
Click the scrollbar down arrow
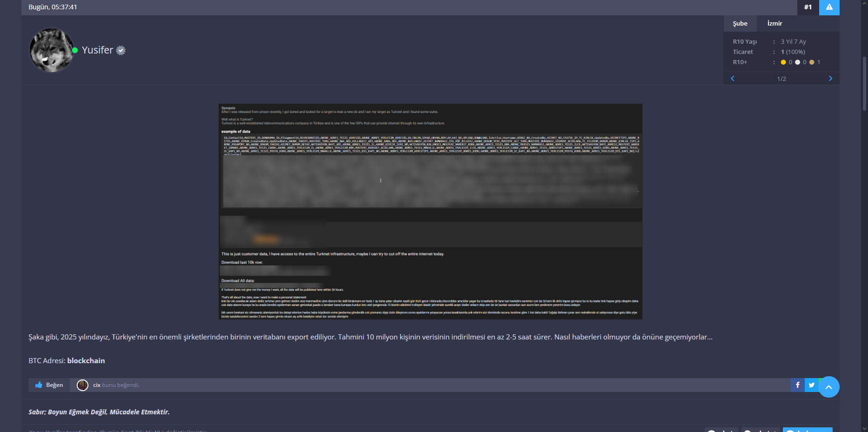(864, 429)
